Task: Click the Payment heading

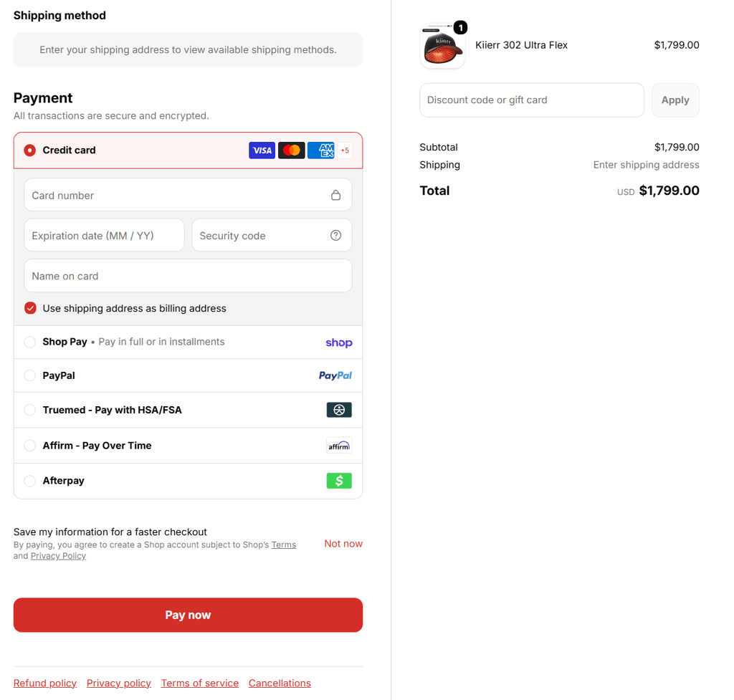Action: pos(43,97)
